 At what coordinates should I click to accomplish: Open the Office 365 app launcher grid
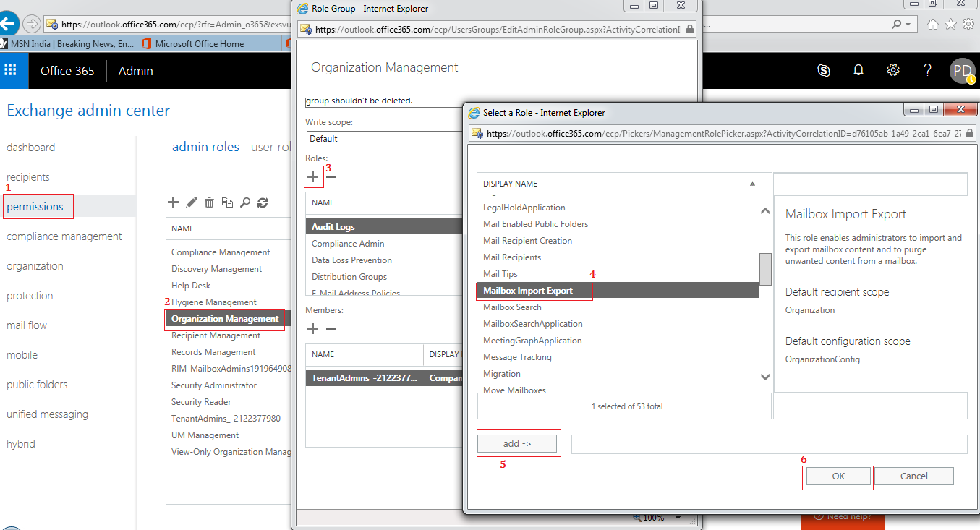(x=10, y=70)
